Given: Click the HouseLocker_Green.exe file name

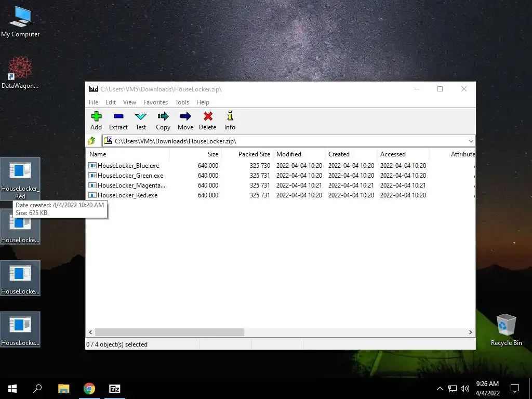Looking at the screenshot, I should point(130,176).
